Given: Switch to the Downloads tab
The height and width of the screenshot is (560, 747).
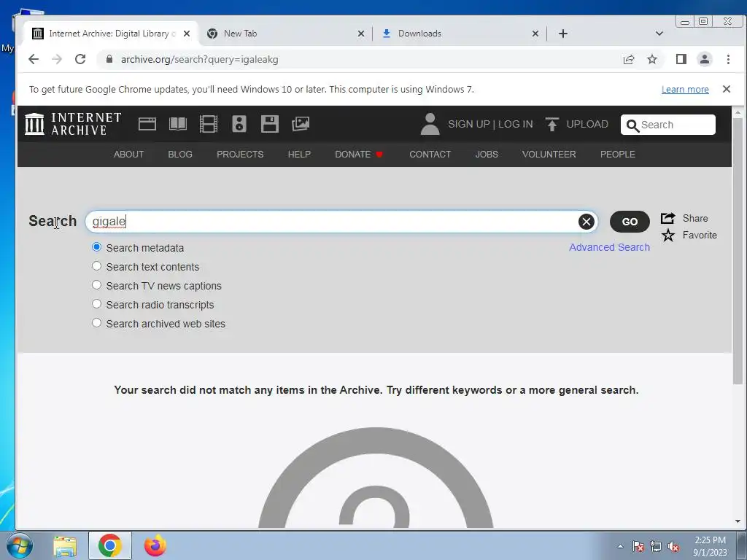Looking at the screenshot, I should pos(460,34).
